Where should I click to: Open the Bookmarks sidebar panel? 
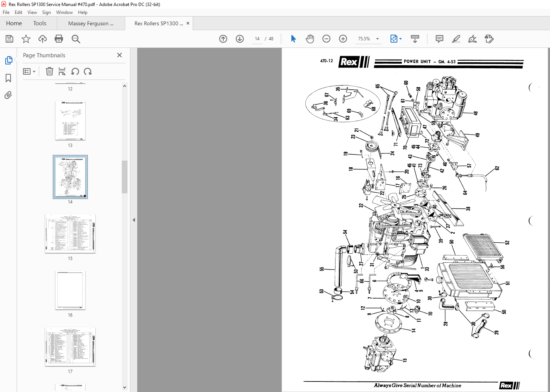8,78
